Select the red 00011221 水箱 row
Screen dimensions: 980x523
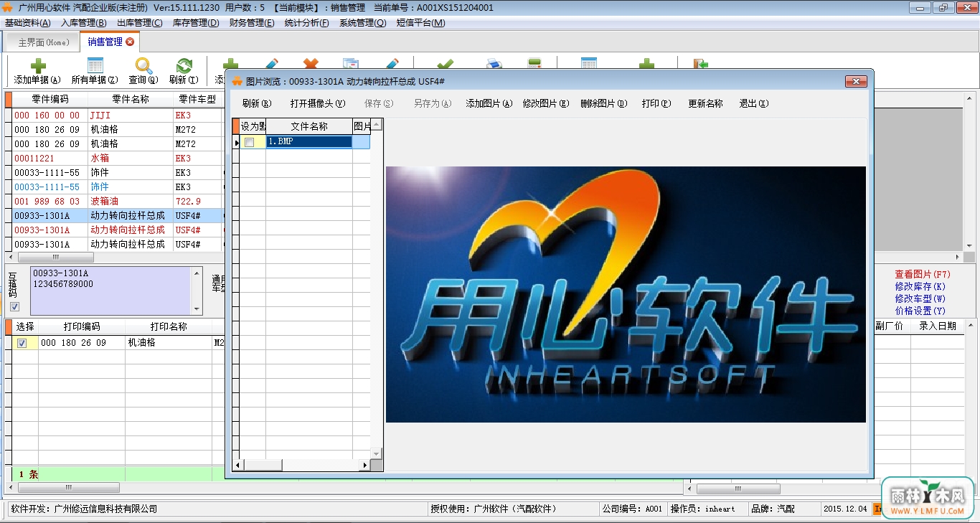(116, 158)
